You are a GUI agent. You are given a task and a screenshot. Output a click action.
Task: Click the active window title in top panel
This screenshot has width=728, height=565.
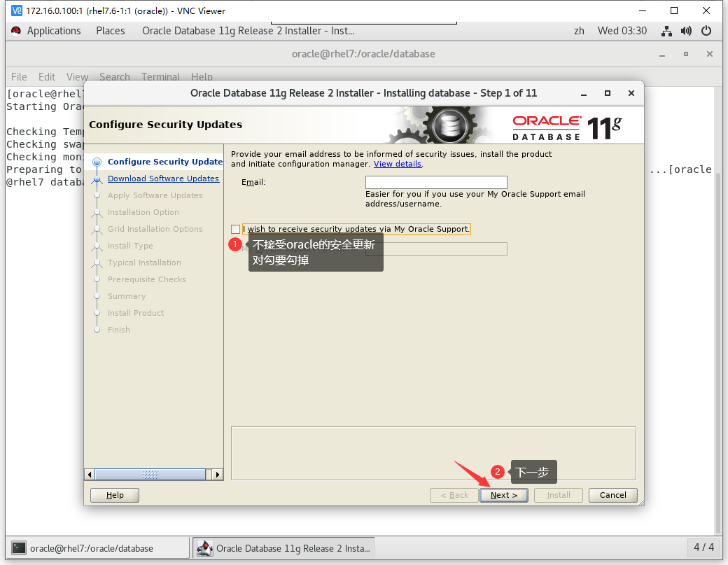[x=248, y=31]
